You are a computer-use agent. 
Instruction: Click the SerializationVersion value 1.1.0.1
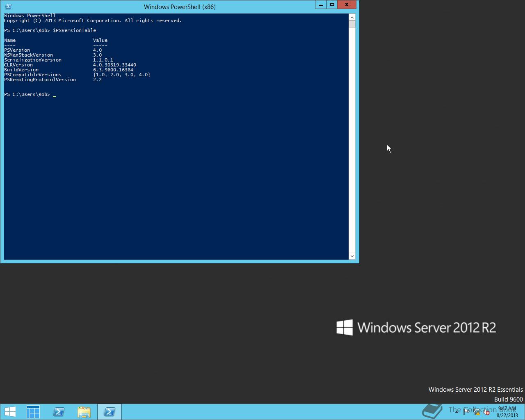[103, 60]
